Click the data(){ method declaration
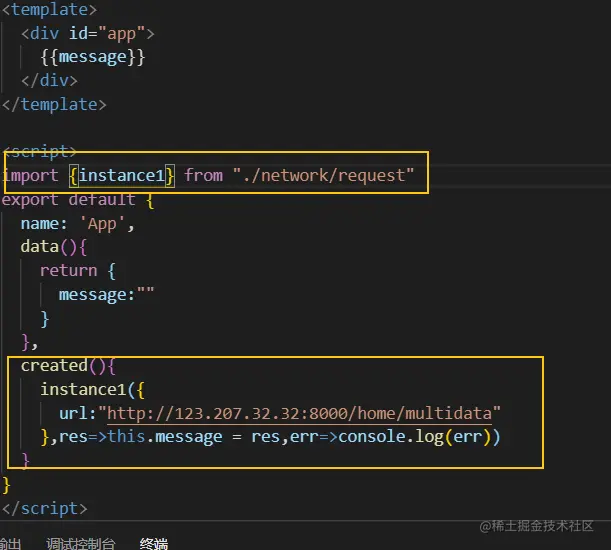The image size is (611, 550). coord(54,247)
